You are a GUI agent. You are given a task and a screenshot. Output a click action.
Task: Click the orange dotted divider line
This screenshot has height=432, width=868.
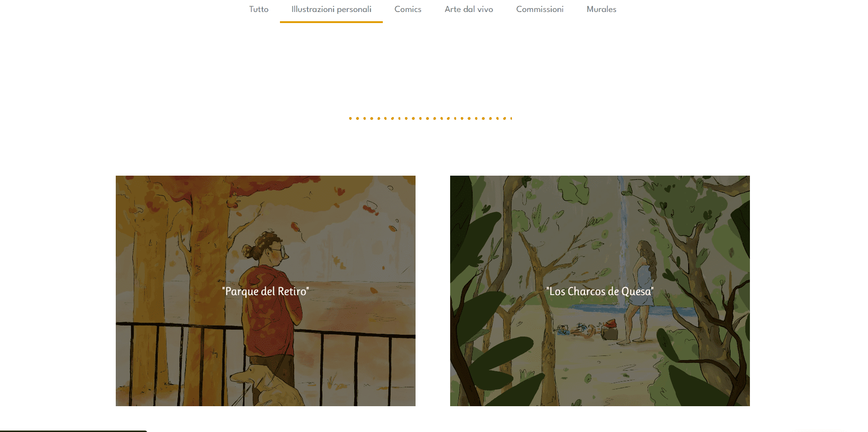click(x=430, y=118)
